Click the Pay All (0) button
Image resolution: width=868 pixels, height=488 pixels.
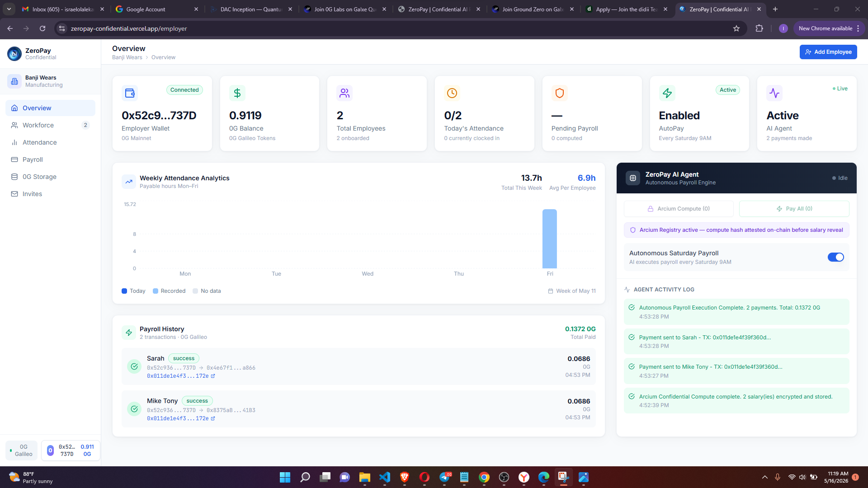[794, 209]
